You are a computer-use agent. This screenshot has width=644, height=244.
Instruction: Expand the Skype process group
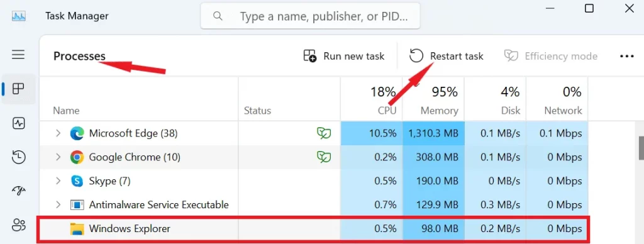58,180
